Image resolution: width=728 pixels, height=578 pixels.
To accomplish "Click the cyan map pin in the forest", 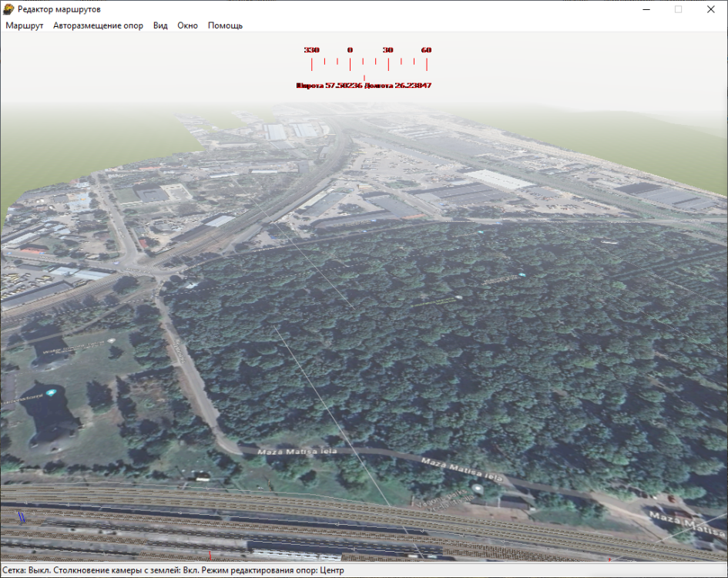I will (522, 274).
